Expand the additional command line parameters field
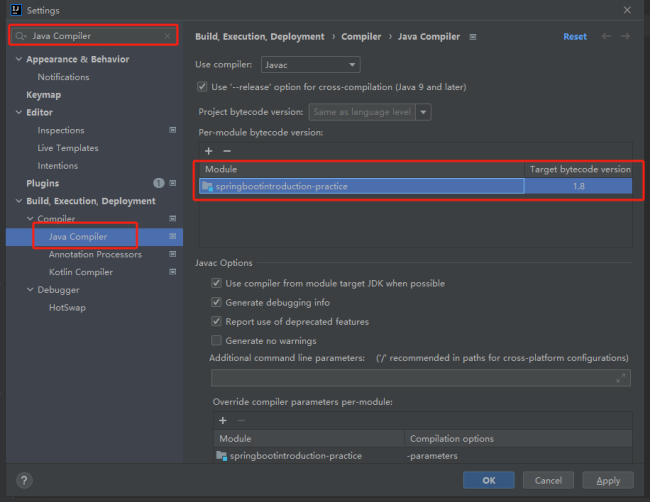Screen dimensions: 650x502 (621, 378)
